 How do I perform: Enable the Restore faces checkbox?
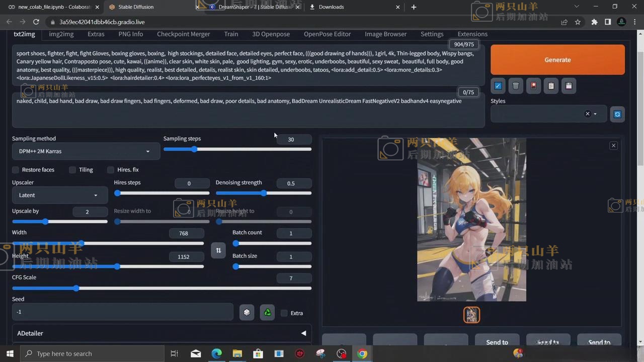(x=16, y=170)
